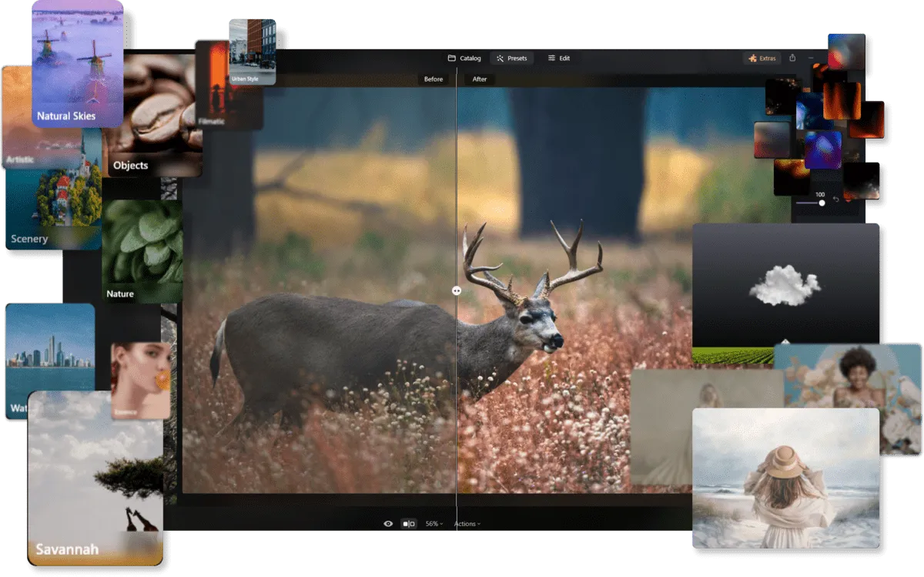
Task: Click the before/after divider handle
Action: pyautogui.click(x=457, y=290)
